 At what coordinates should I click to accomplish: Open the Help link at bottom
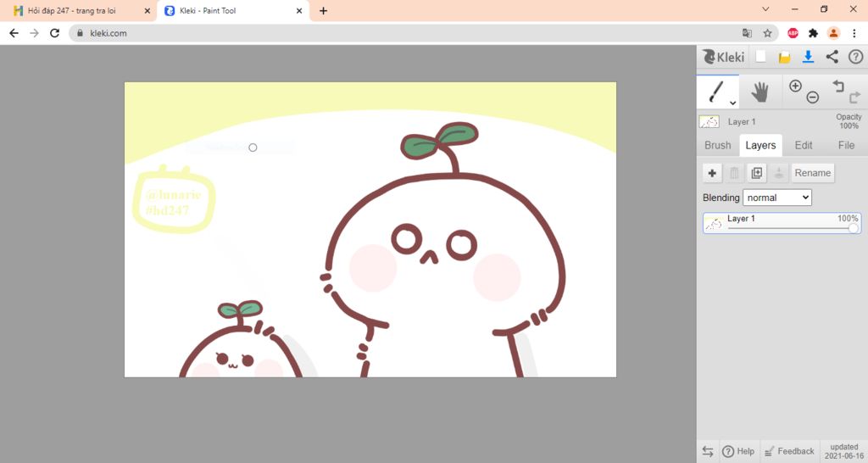coord(738,451)
